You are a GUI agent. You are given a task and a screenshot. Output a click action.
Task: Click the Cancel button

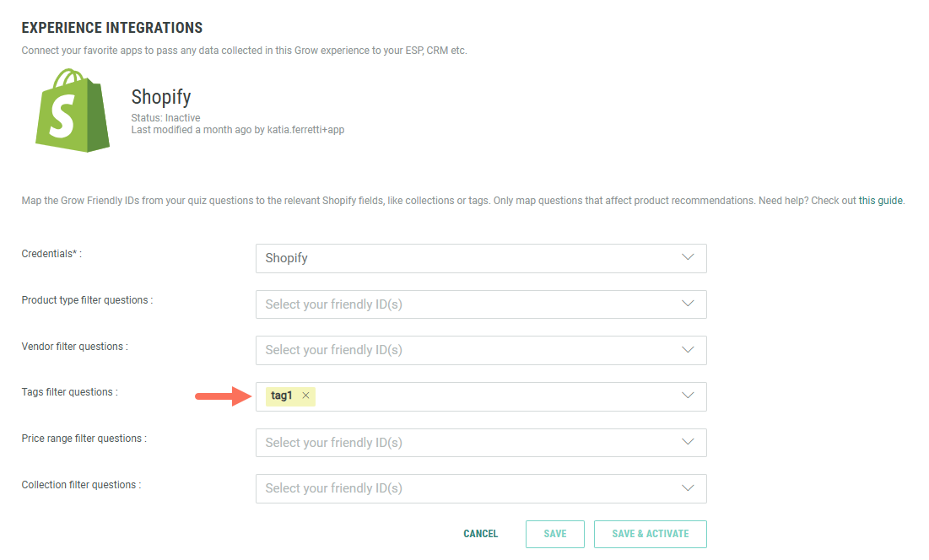[x=481, y=534]
